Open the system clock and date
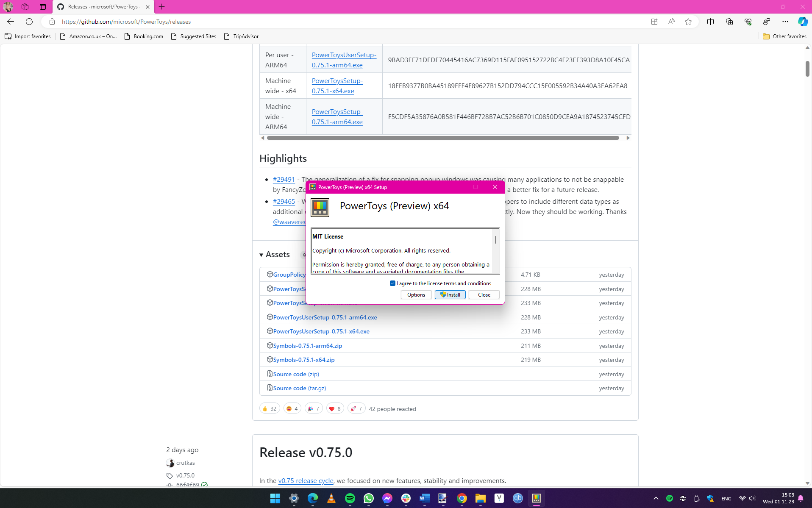 (x=778, y=498)
